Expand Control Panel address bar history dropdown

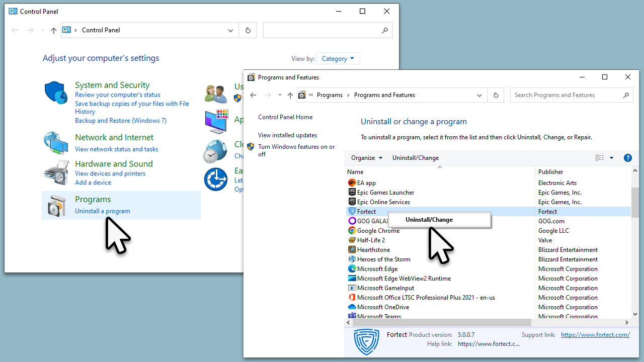pyautogui.click(x=230, y=30)
